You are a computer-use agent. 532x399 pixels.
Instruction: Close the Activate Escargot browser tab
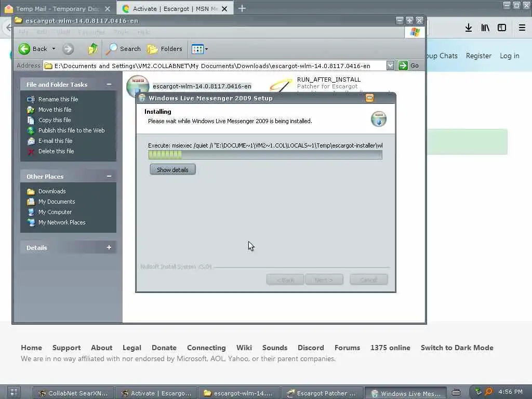(x=224, y=9)
